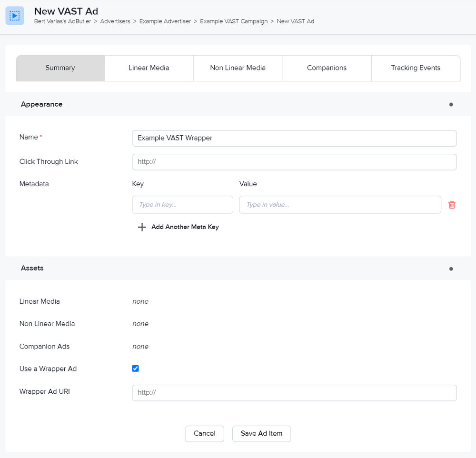Screen dimensions: 476x458
Task: Collapse the Assets section dot
Action: (451, 269)
